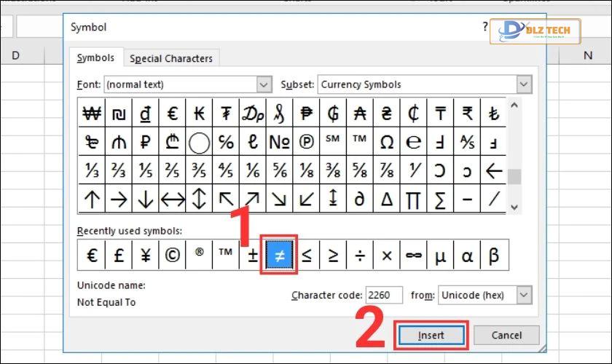Screen dimensions: 612x364
Task: Select the Peso ₱ symbol
Action: point(307,113)
